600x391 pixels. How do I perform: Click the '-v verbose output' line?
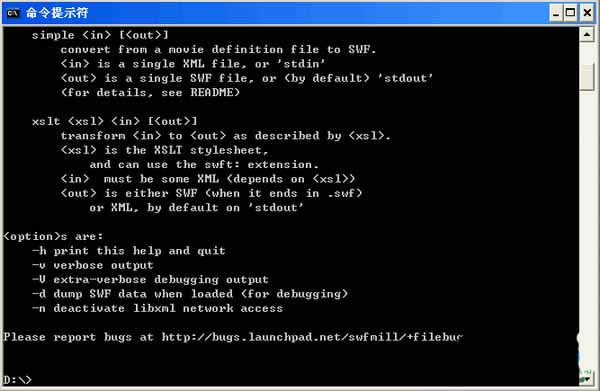(93, 265)
